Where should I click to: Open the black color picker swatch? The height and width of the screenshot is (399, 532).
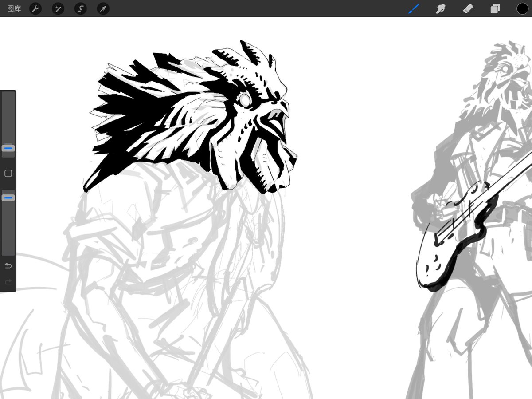pyautogui.click(x=522, y=8)
